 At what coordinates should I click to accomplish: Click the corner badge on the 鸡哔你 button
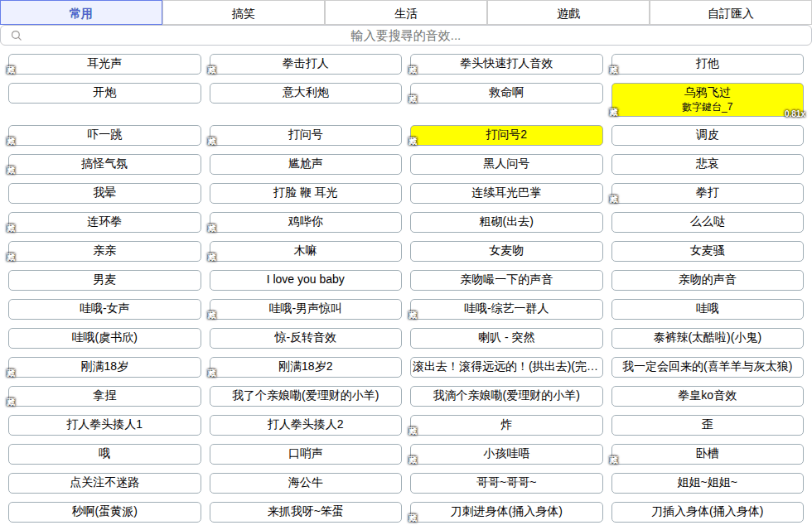(x=212, y=229)
